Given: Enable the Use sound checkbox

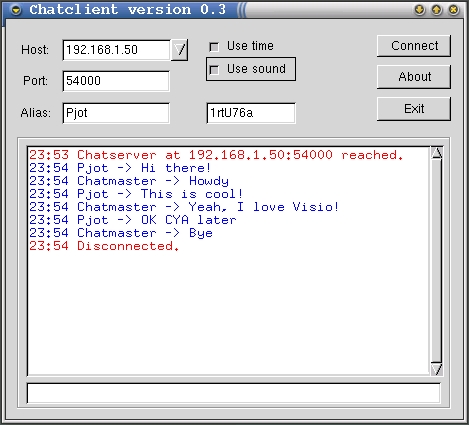Looking at the screenshot, I should tap(214, 70).
